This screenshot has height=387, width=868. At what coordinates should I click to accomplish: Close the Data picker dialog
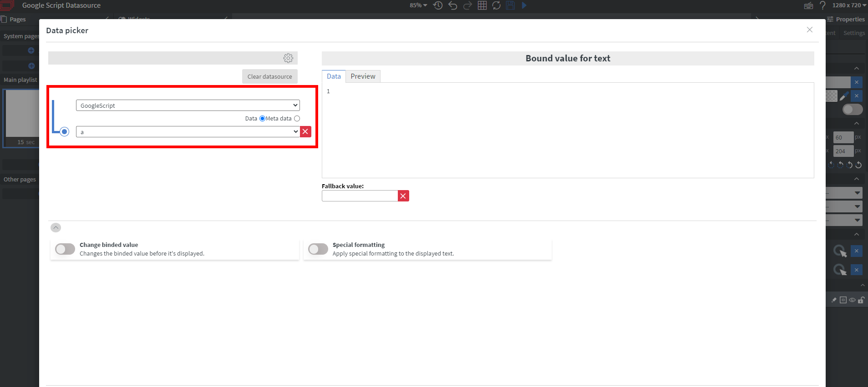[x=809, y=30]
